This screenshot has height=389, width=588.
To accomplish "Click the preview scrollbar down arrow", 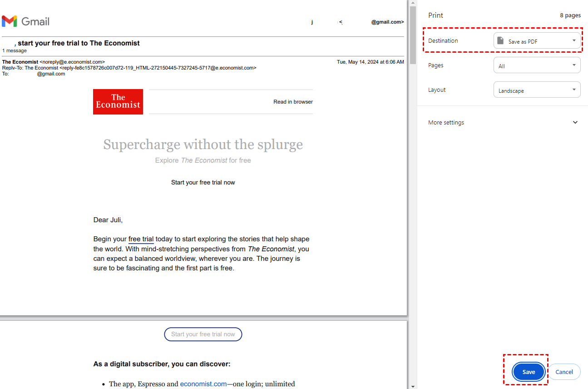I will tap(413, 386).
